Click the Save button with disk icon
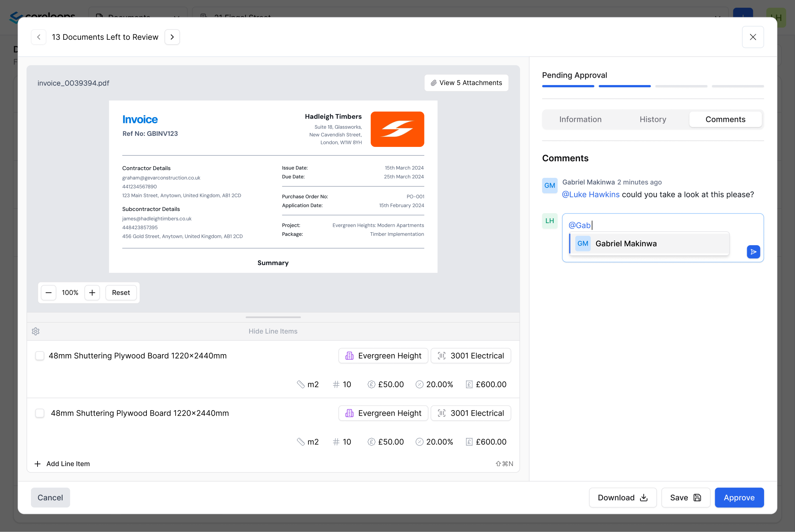Image resolution: width=795 pixels, height=532 pixels. click(685, 498)
